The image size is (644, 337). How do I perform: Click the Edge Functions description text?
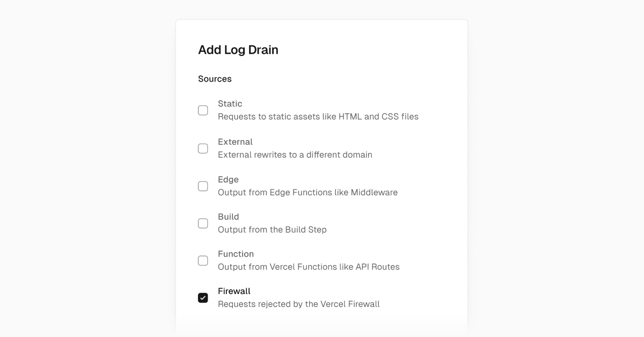[308, 192]
